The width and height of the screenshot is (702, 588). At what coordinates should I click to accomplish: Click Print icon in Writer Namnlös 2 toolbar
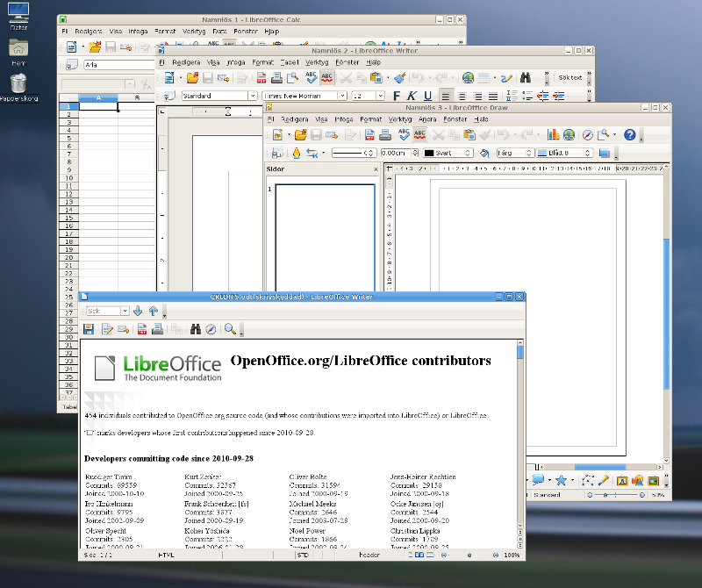point(276,78)
